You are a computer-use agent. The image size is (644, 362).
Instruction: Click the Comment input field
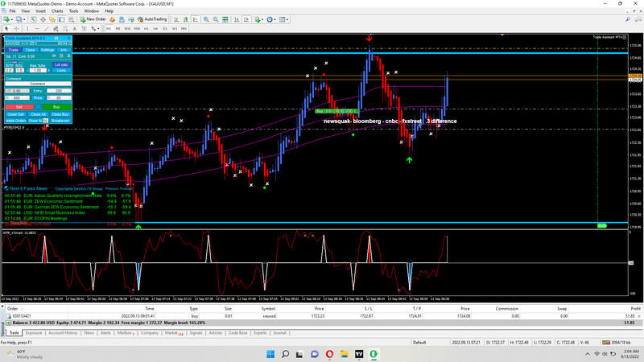(38, 84)
